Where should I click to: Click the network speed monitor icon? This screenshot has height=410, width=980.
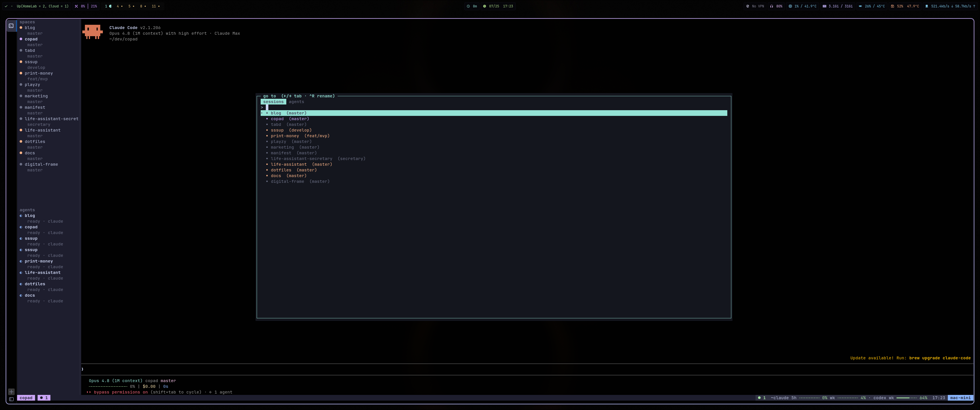[927, 6]
